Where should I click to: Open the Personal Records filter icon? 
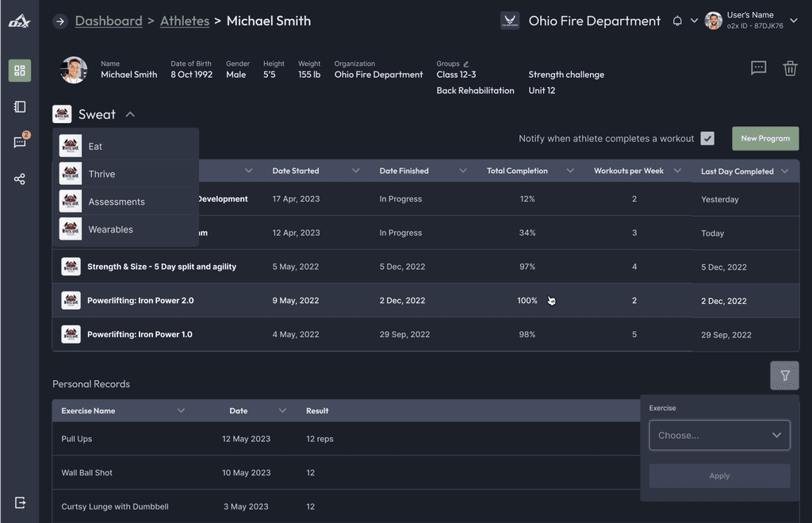click(x=784, y=376)
